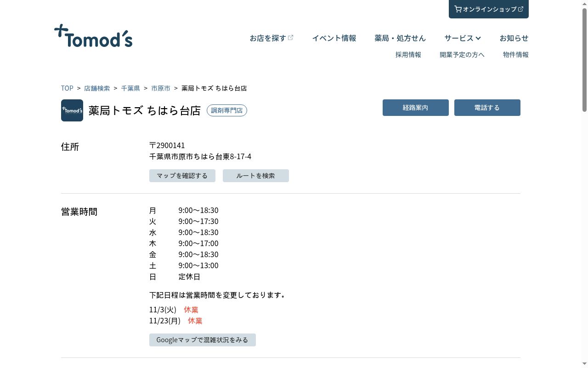Click the postal code 〒2900141

tap(167, 145)
